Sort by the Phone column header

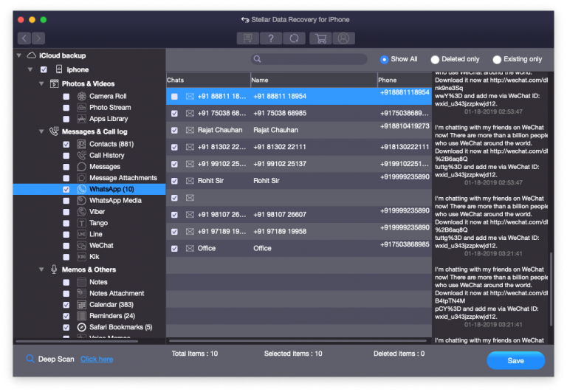tap(405, 80)
